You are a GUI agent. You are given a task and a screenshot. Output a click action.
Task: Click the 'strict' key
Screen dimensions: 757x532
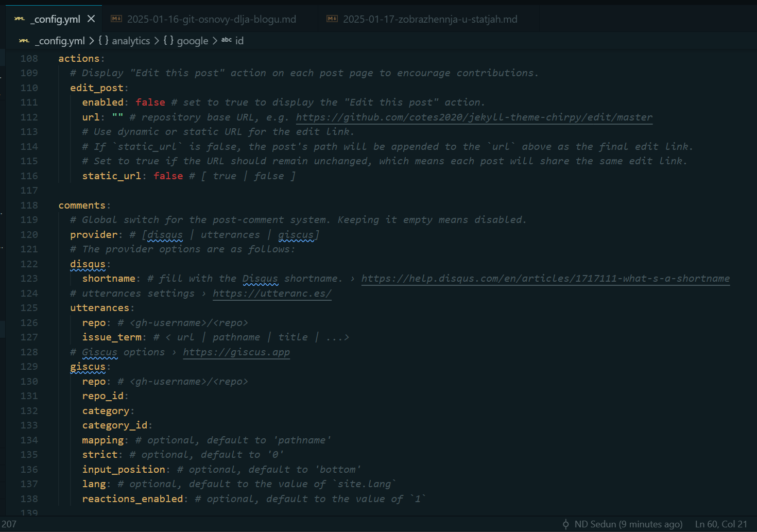pos(100,455)
